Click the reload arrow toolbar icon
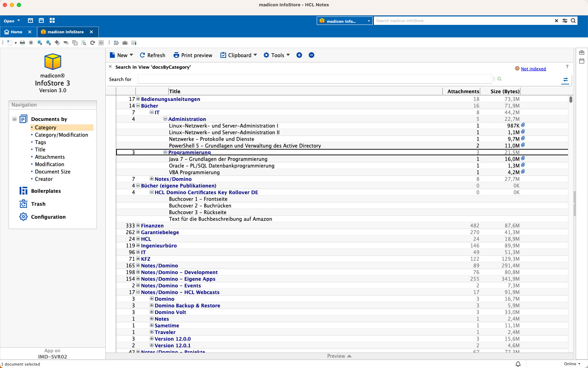588x368 pixels. [92, 43]
